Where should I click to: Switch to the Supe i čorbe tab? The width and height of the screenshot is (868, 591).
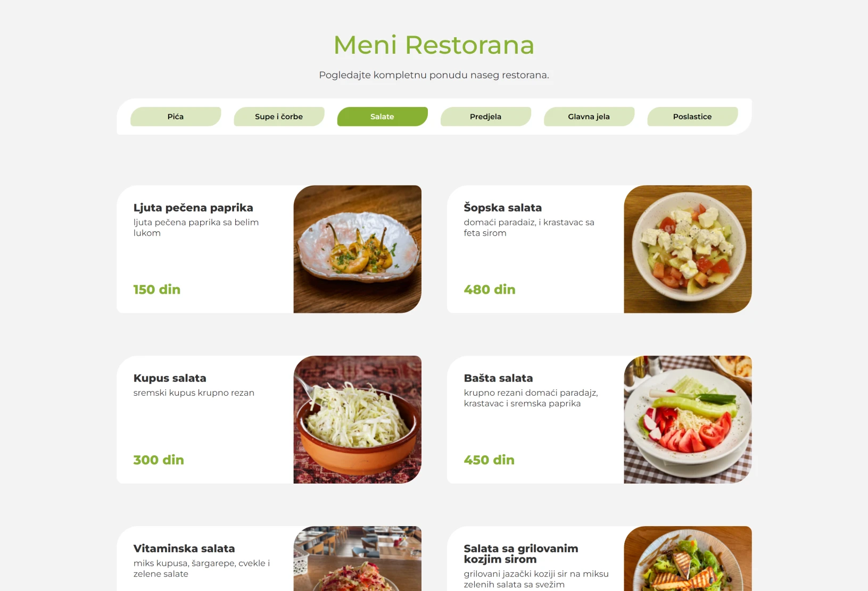tap(279, 116)
